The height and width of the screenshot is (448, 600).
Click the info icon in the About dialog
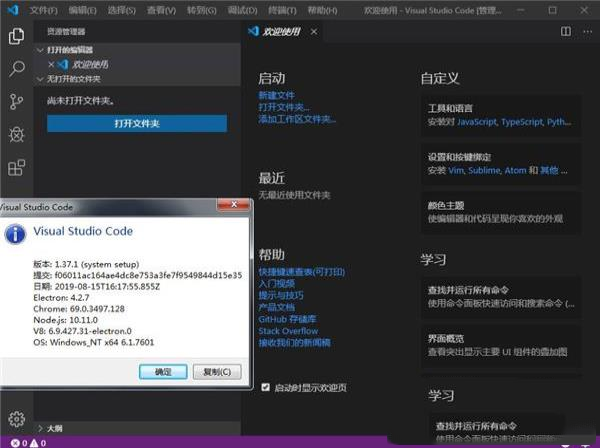click(15, 234)
